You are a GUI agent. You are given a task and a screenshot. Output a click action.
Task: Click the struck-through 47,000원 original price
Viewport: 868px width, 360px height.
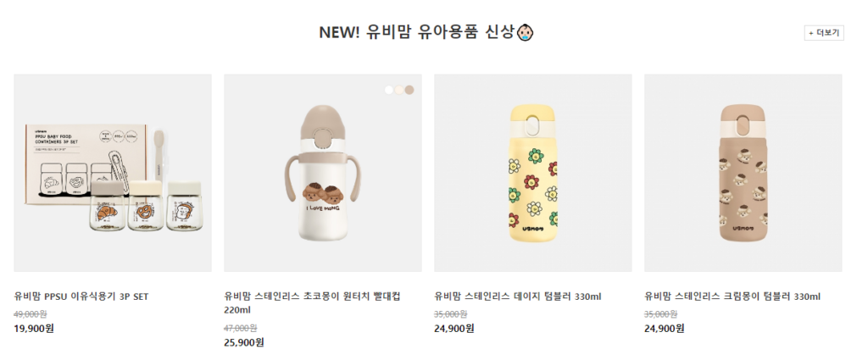click(x=240, y=328)
